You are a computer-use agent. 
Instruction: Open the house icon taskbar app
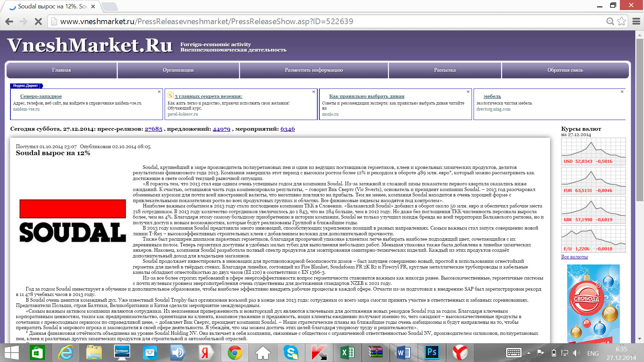pos(263,353)
